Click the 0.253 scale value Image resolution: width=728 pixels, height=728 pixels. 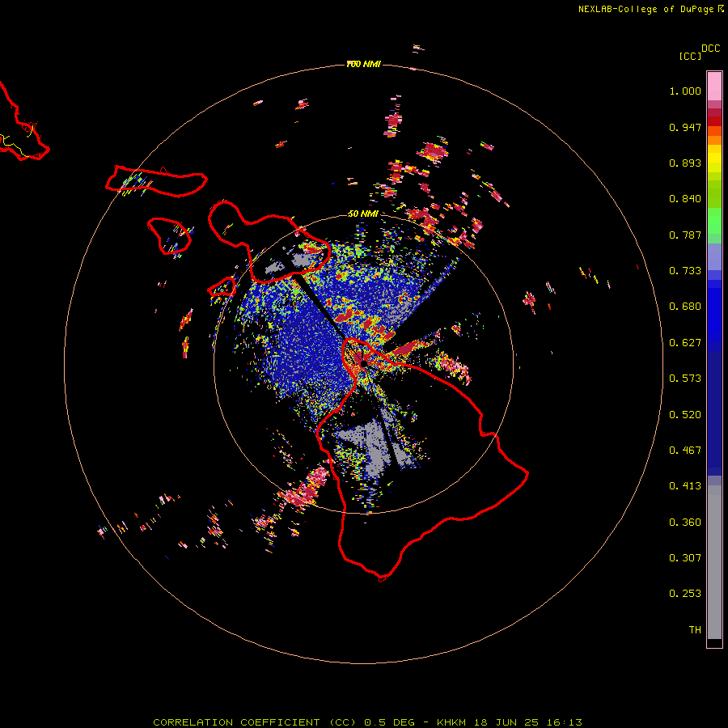click(685, 594)
